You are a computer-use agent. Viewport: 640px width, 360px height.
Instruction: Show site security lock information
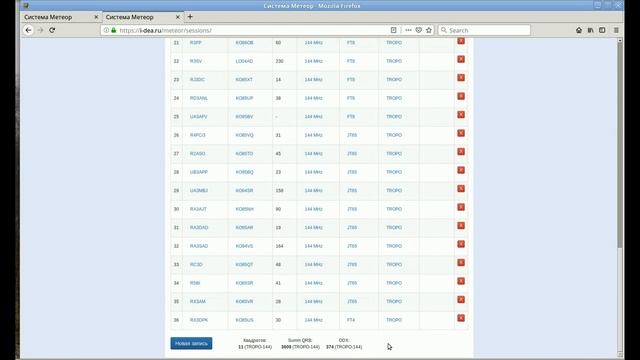[x=113, y=30]
